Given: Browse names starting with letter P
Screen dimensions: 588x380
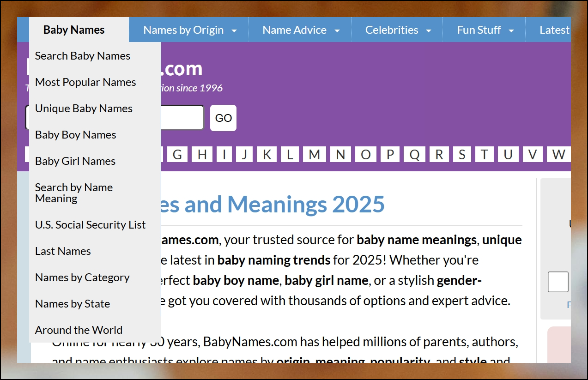Looking at the screenshot, I should [390, 154].
